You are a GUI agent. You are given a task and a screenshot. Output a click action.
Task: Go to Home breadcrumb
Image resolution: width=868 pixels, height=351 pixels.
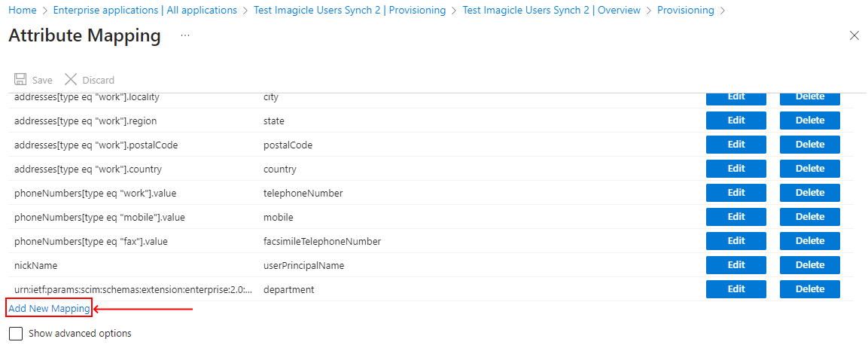click(x=23, y=11)
